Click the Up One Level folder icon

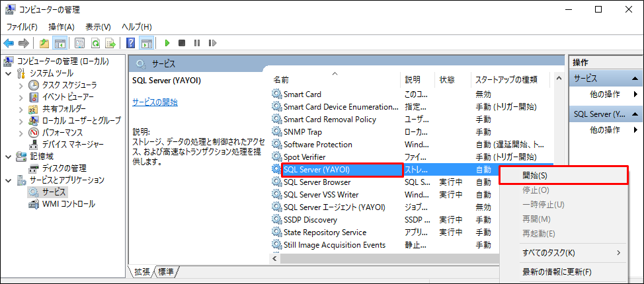point(44,44)
